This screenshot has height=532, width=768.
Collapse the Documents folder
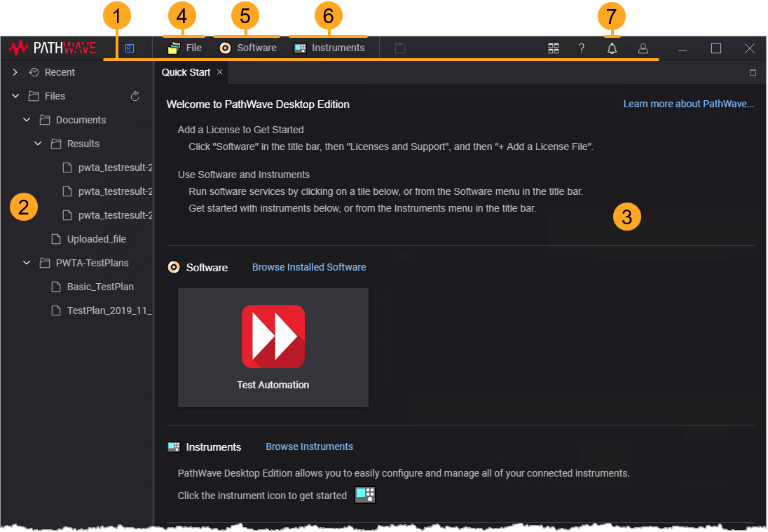tap(27, 120)
